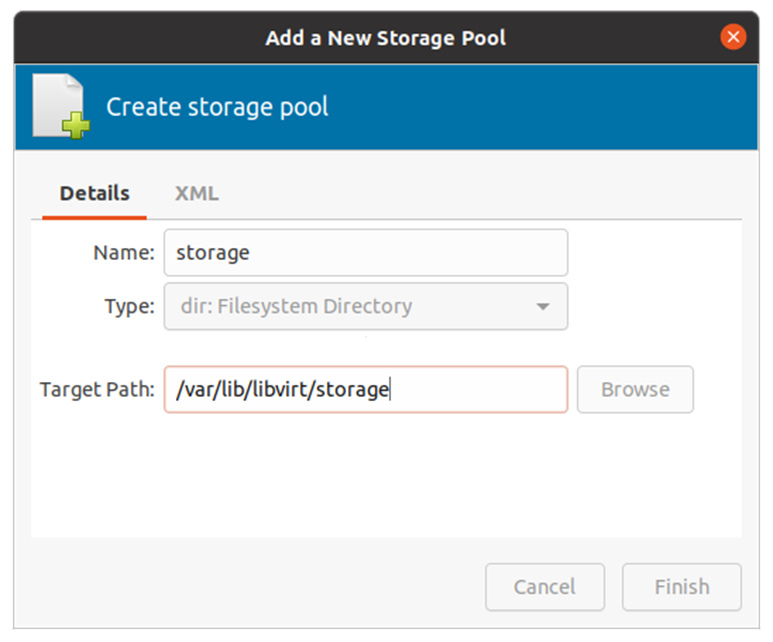Select the 'dir: Filesystem Directory' text

[x=294, y=307]
